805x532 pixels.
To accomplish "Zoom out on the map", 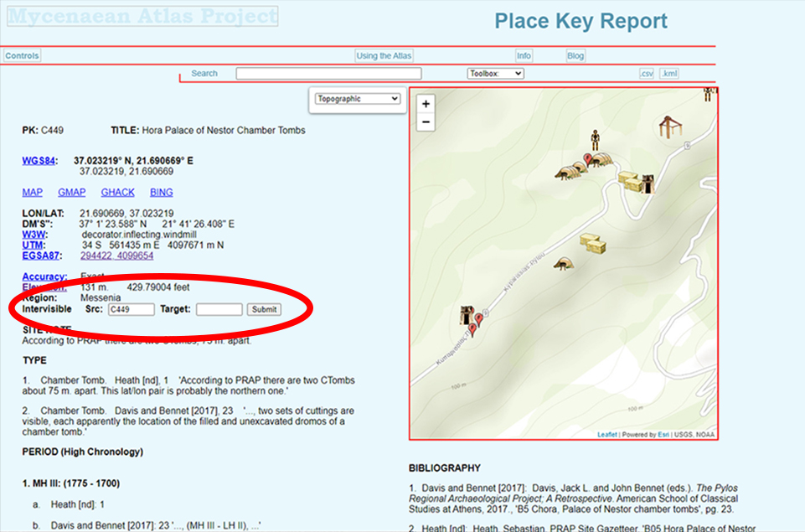I will [x=426, y=122].
